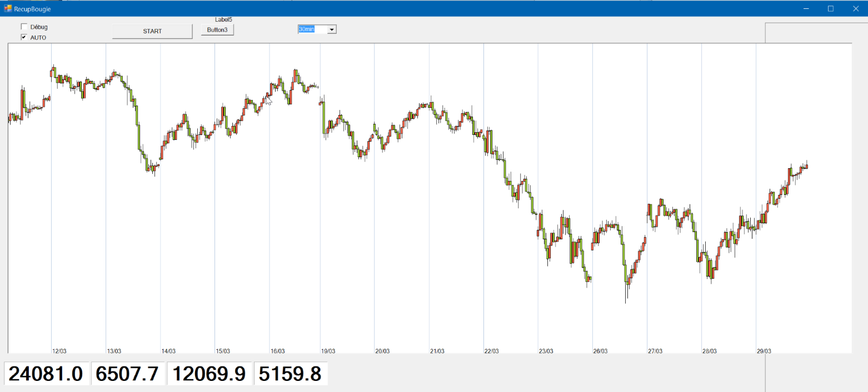Click the Label5 text
The image size is (868, 392).
tap(223, 19)
